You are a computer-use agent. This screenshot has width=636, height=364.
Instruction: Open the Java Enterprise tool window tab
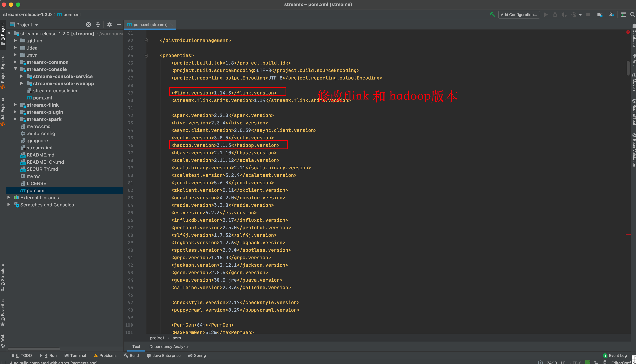164,355
